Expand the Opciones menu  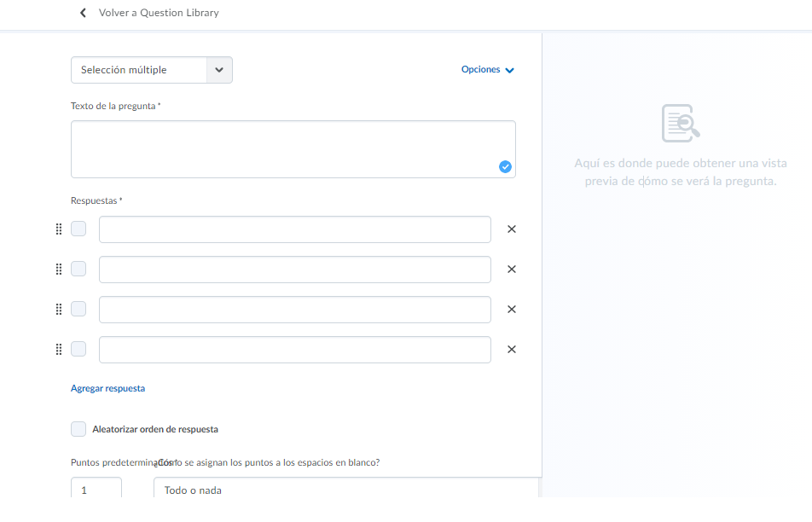(488, 70)
